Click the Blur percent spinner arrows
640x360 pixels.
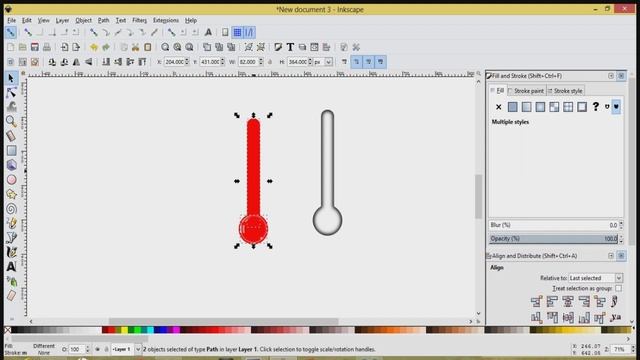pyautogui.click(x=621, y=225)
